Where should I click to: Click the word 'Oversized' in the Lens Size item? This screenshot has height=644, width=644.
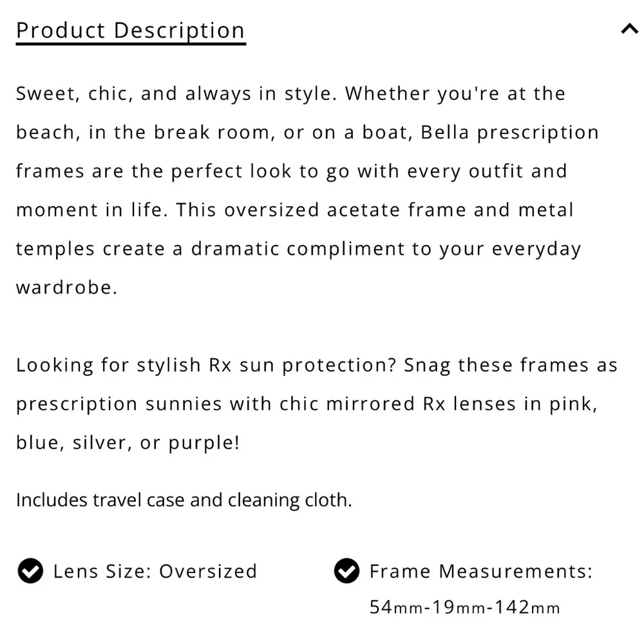click(x=208, y=571)
